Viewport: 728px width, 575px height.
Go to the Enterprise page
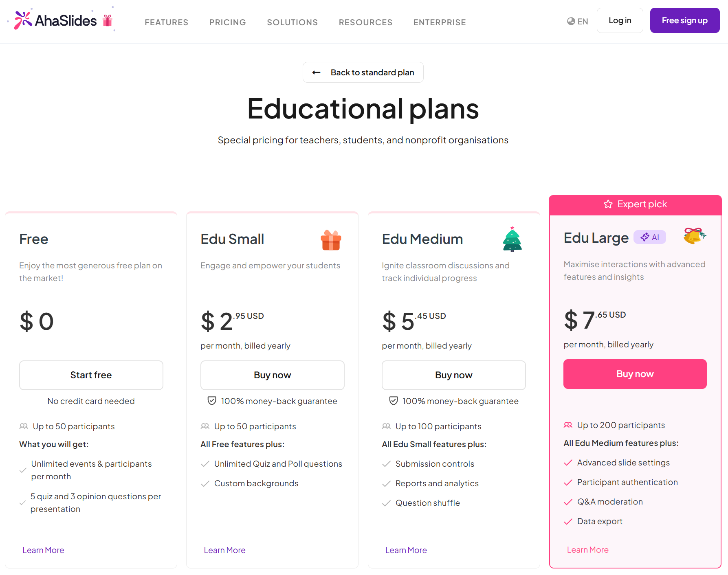pyautogui.click(x=440, y=22)
